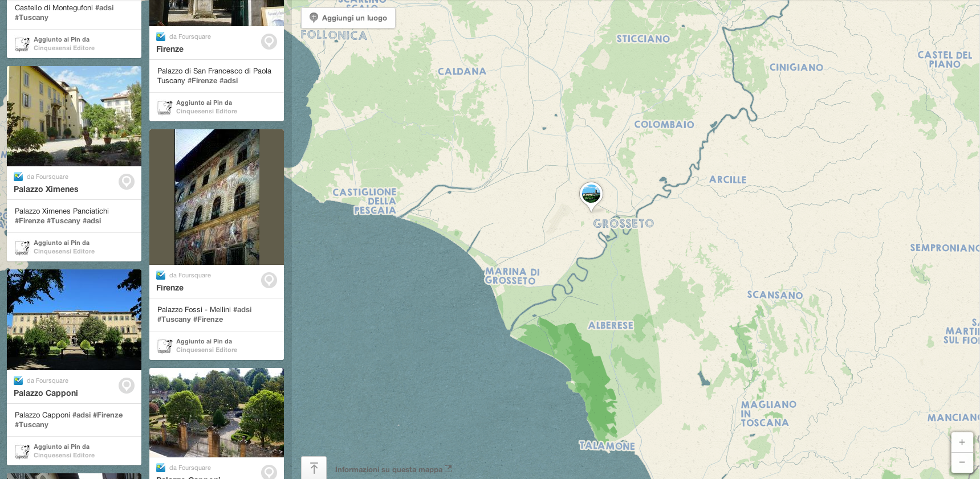The height and width of the screenshot is (479, 980).
Task: Click the Palazzo Ximenes place name
Action: pyautogui.click(x=46, y=189)
